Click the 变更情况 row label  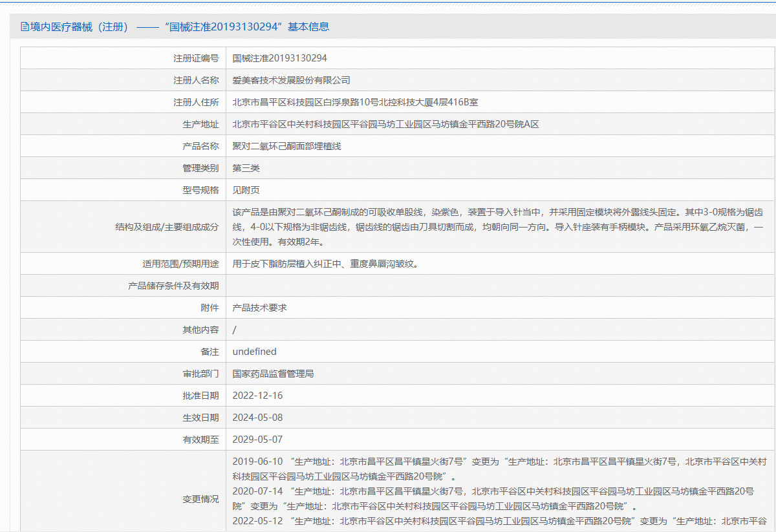[x=200, y=499]
